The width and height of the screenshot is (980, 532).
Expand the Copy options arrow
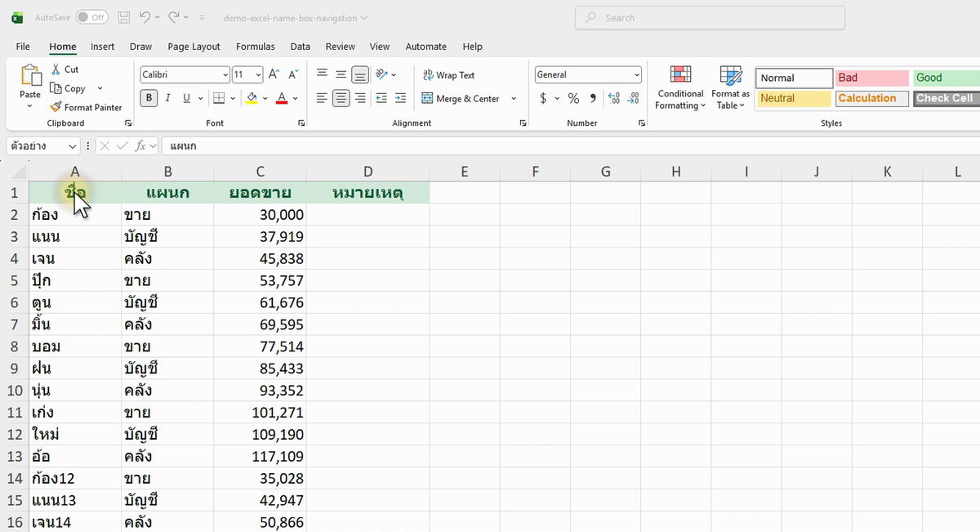[100, 88]
